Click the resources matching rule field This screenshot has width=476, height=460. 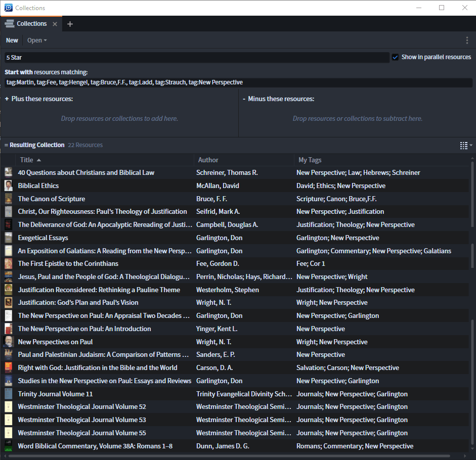(x=238, y=82)
